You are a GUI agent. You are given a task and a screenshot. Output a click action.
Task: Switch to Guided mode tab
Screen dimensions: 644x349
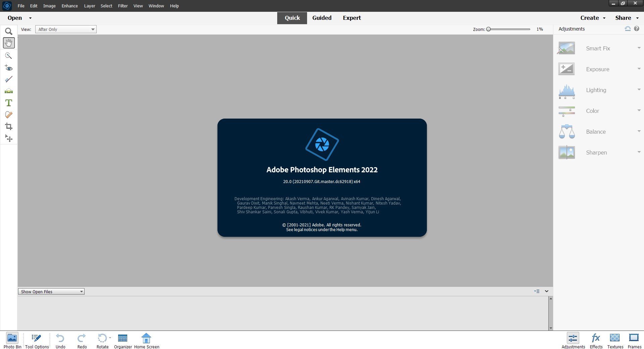tap(322, 18)
